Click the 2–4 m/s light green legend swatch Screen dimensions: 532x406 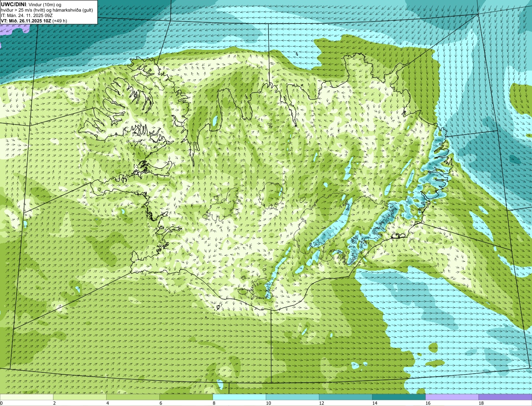tap(80, 397)
